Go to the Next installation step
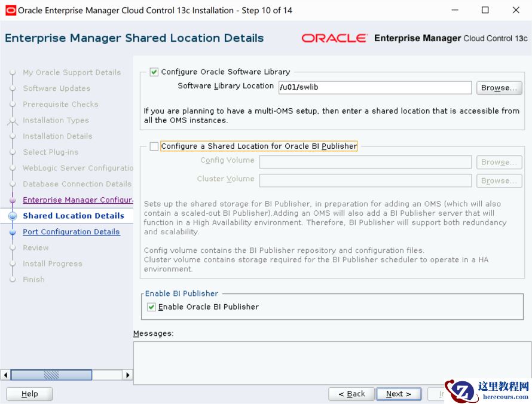Image resolution: width=532 pixels, height=404 pixels. tap(399, 394)
